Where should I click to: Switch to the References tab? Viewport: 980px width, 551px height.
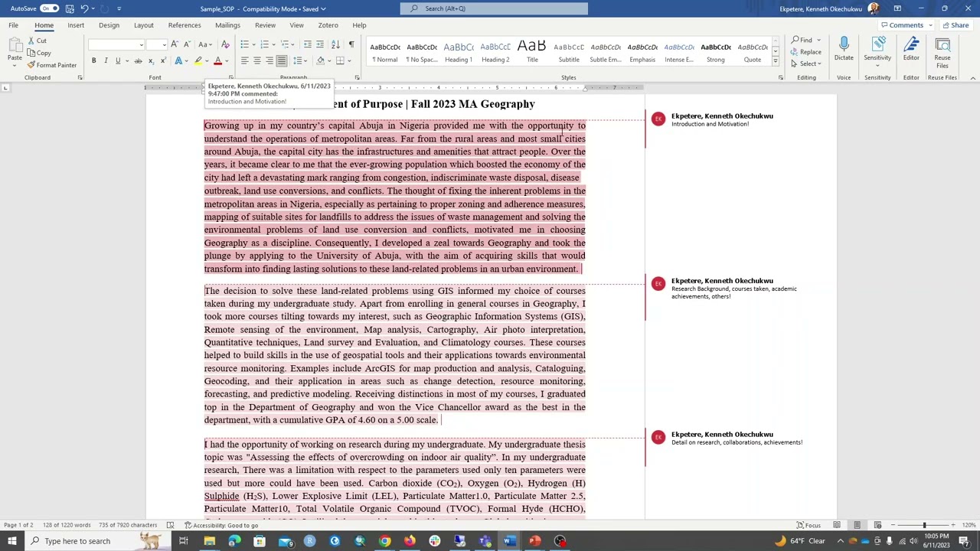tap(185, 25)
